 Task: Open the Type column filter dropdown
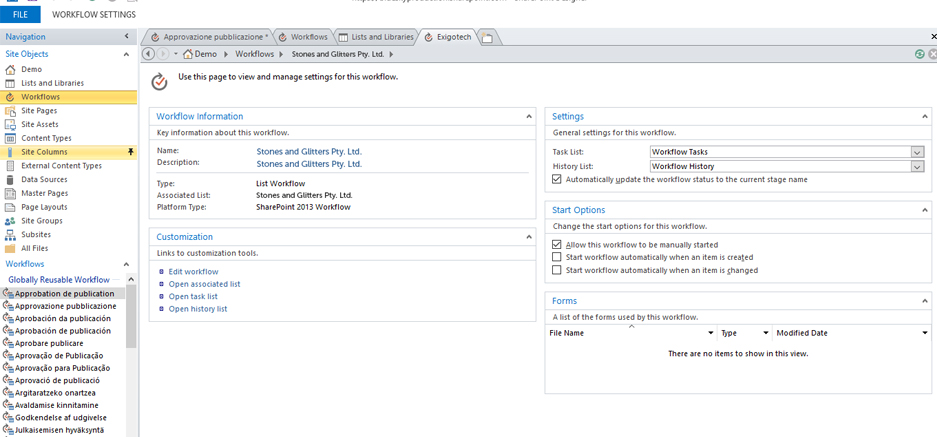pos(765,333)
